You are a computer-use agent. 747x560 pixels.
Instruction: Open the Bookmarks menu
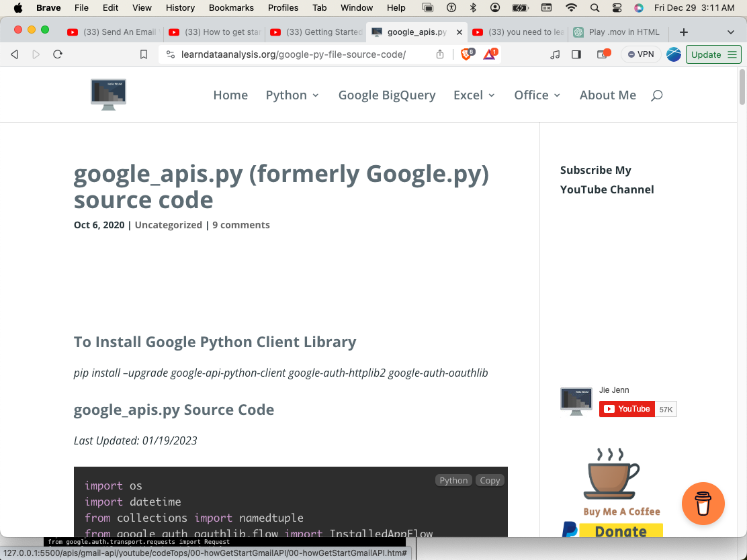(x=231, y=7)
